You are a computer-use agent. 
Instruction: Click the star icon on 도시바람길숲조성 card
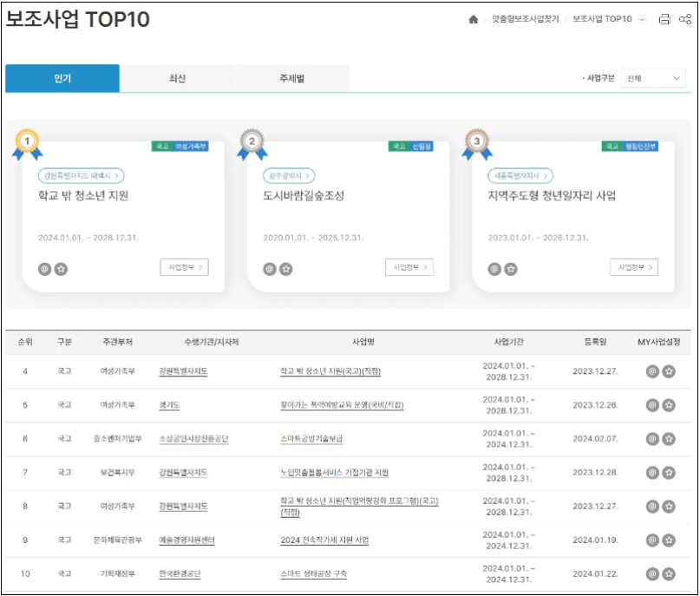pos(286,269)
